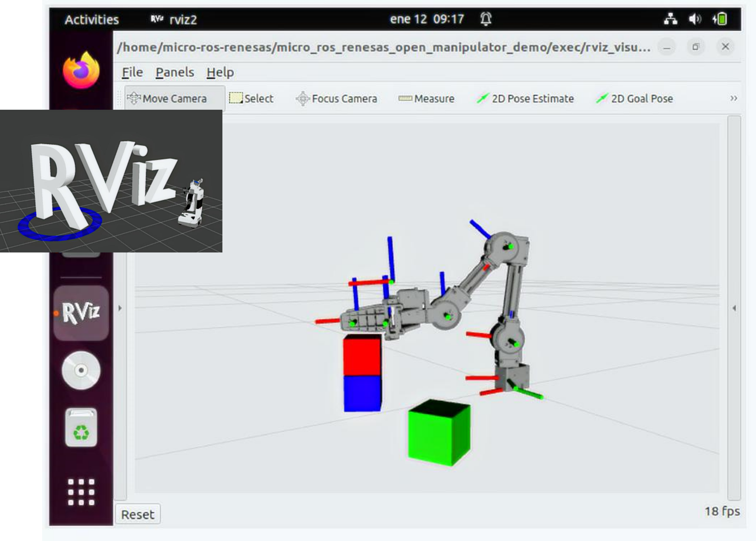This screenshot has width=756, height=541.
Task: Click the RViz icon in the dock
Action: pos(81,313)
